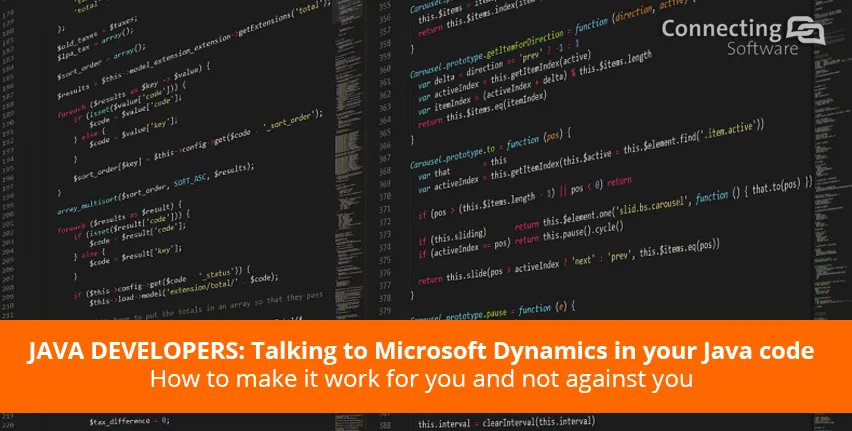Click the line "Carousel.prototype.pause = function (e) {"
The width and height of the screenshot is (852, 431).
[492, 313]
